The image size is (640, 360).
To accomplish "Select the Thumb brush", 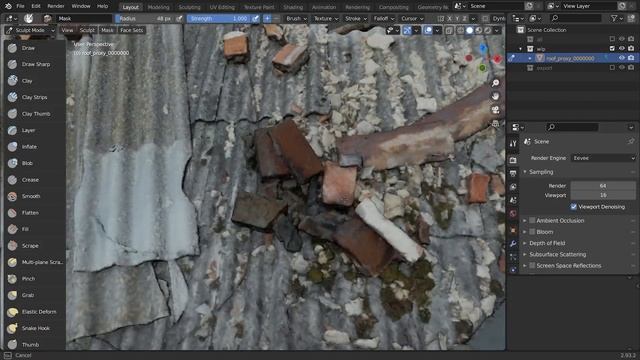I will 34,344.
